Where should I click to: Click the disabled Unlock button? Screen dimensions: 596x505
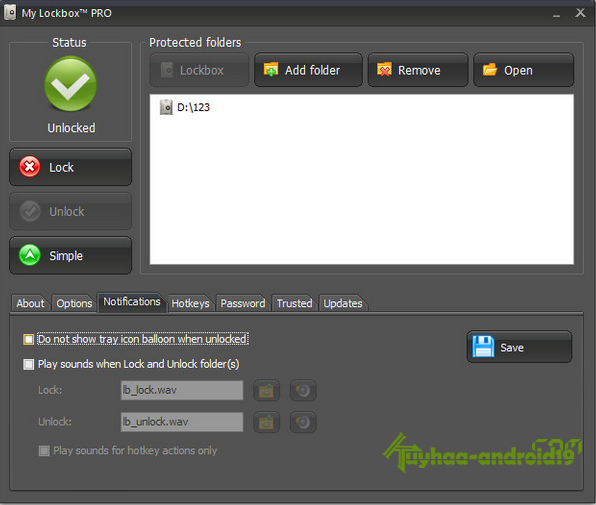pyautogui.click(x=70, y=211)
